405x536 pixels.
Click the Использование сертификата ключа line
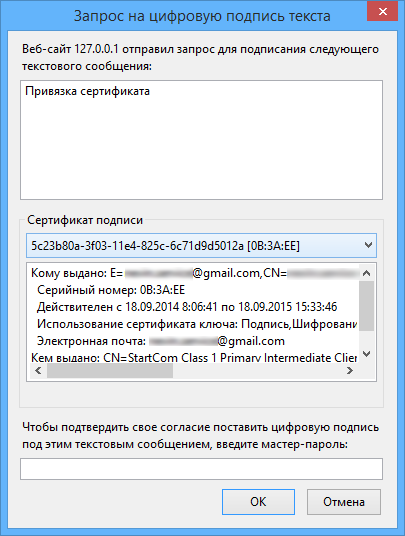(x=197, y=324)
